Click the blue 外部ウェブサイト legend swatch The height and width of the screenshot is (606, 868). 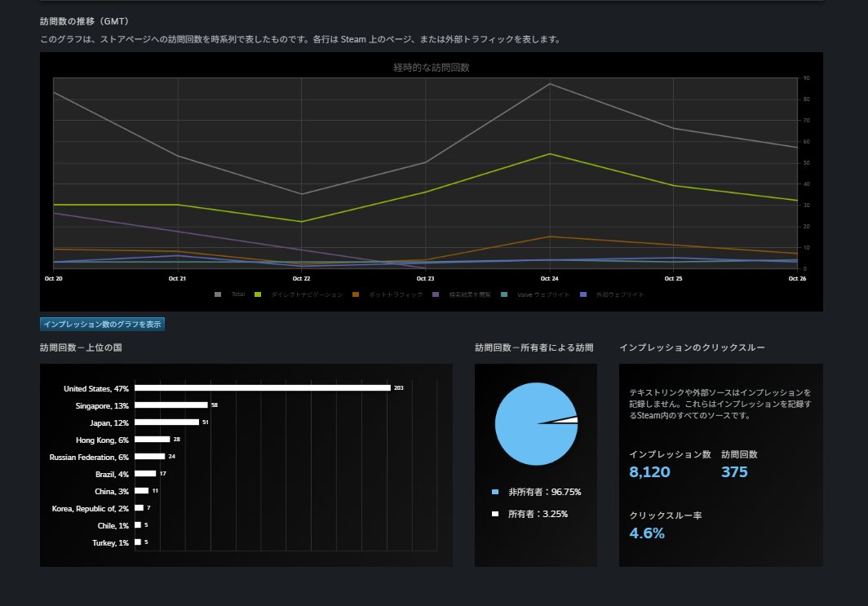click(x=583, y=294)
